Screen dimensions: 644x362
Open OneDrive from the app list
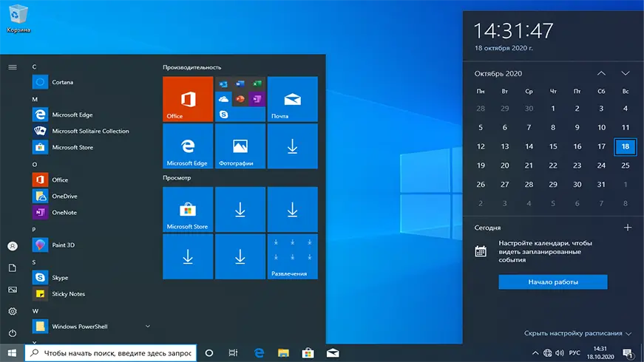pos(92,197)
